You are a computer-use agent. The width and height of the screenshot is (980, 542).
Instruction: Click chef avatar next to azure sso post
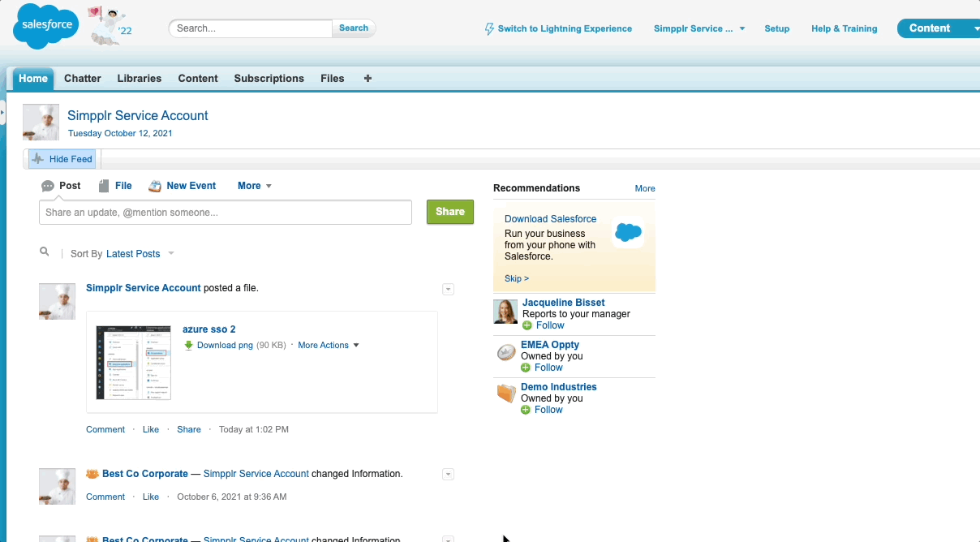pyautogui.click(x=58, y=301)
